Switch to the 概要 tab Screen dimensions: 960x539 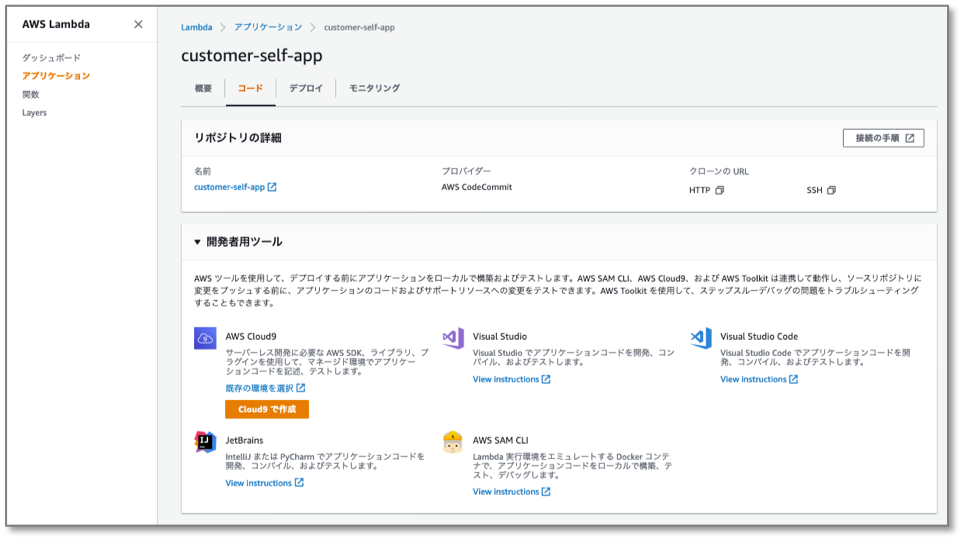pos(203,88)
